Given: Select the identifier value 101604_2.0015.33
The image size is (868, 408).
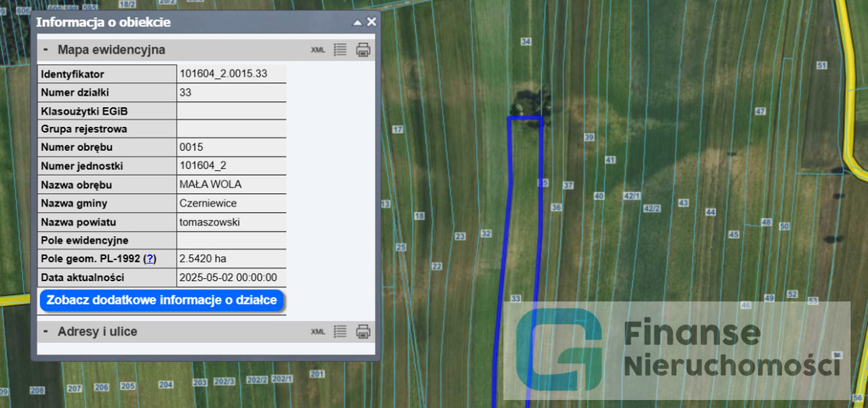Looking at the screenshot, I should [x=223, y=73].
